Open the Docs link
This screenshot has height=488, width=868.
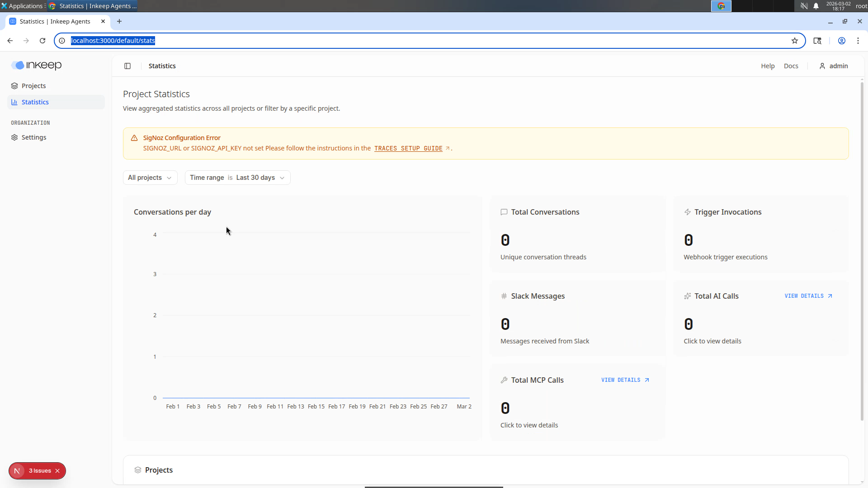791,66
